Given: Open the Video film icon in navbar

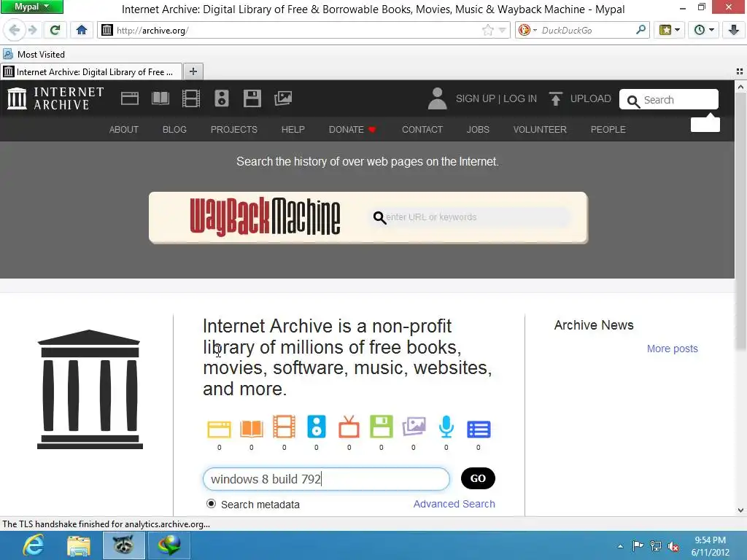Looking at the screenshot, I should pos(191,98).
